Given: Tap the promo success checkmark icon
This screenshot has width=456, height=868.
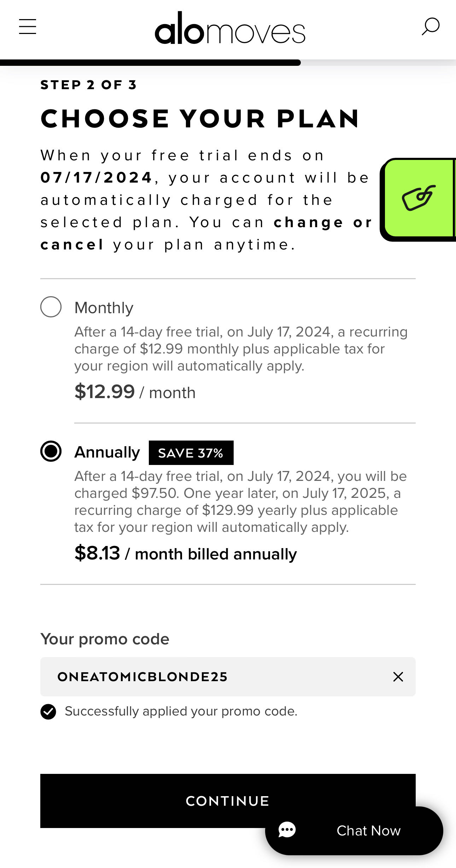Looking at the screenshot, I should point(48,712).
